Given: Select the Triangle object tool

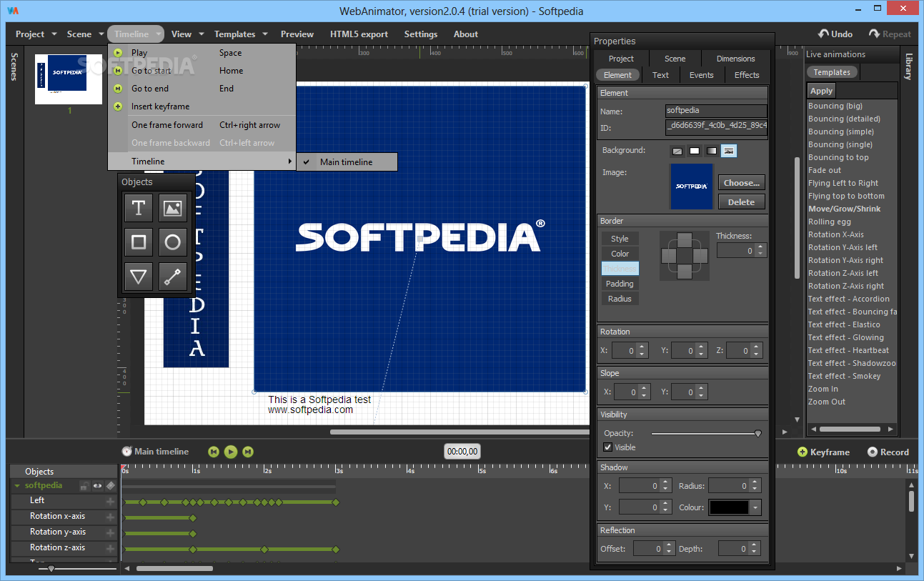Looking at the screenshot, I should point(139,277).
